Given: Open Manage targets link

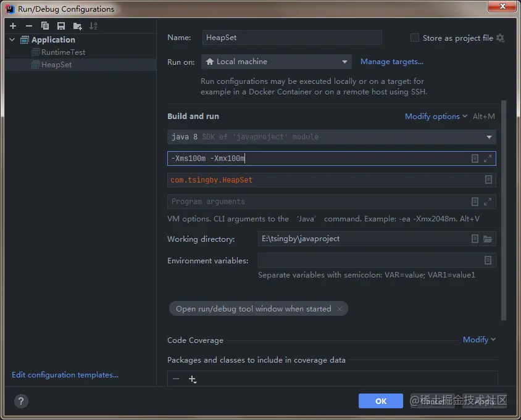Looking at the screenshot, I should (x=392, y=62).
